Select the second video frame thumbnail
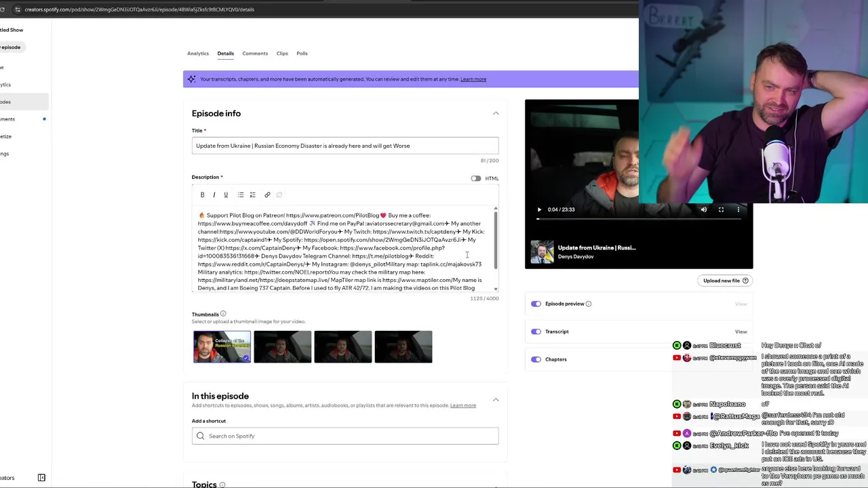The height and width of the screenshot is (488, 868). click(x=282, y=347)
